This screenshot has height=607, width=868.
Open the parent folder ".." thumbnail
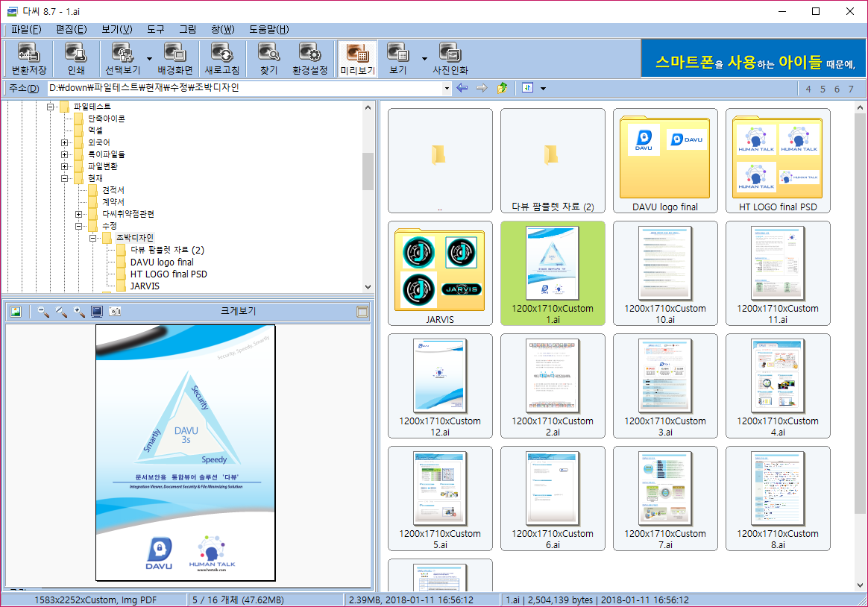tap(440, 160)
